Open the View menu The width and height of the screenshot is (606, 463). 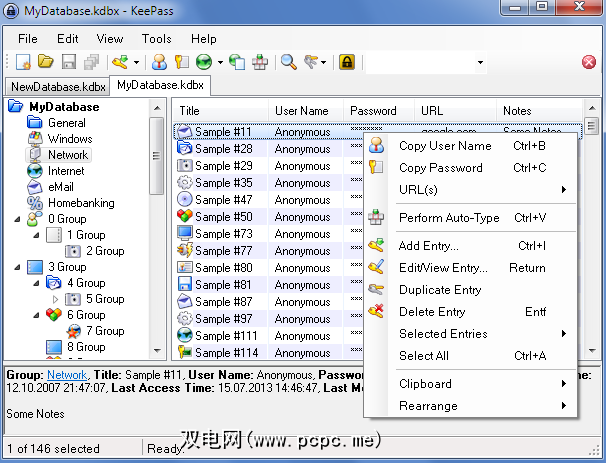(110, 39)
